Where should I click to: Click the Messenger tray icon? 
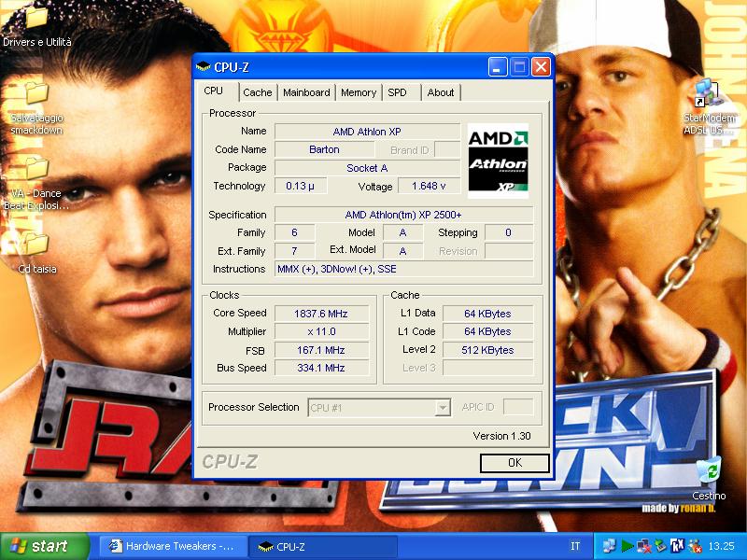pyautogui.click(x=695, y=546)
